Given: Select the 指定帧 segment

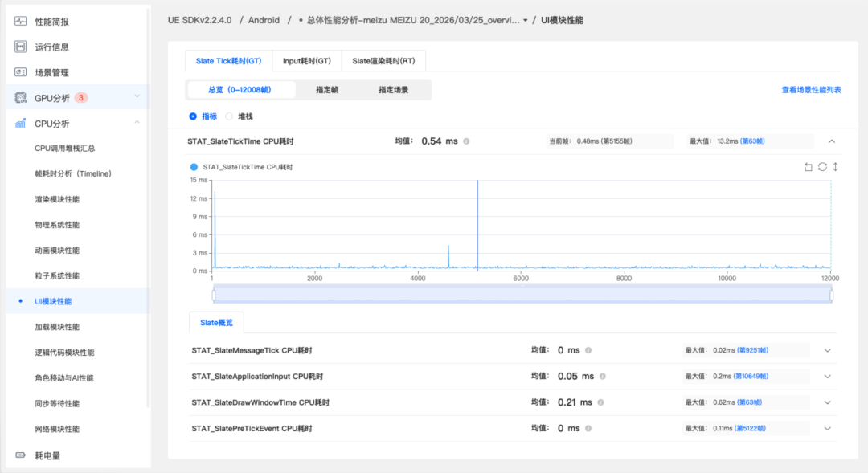Looking at the screenshot, I should tap(326, 90).
